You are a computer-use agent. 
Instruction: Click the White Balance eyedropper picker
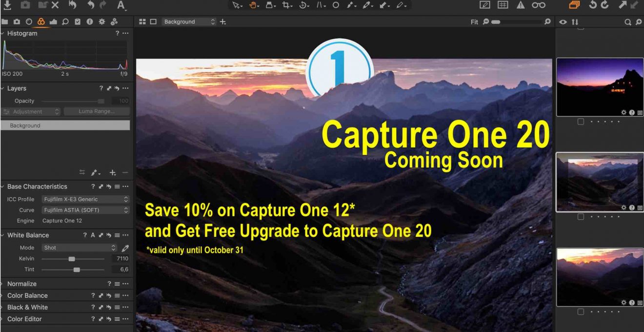pos(125,248)
